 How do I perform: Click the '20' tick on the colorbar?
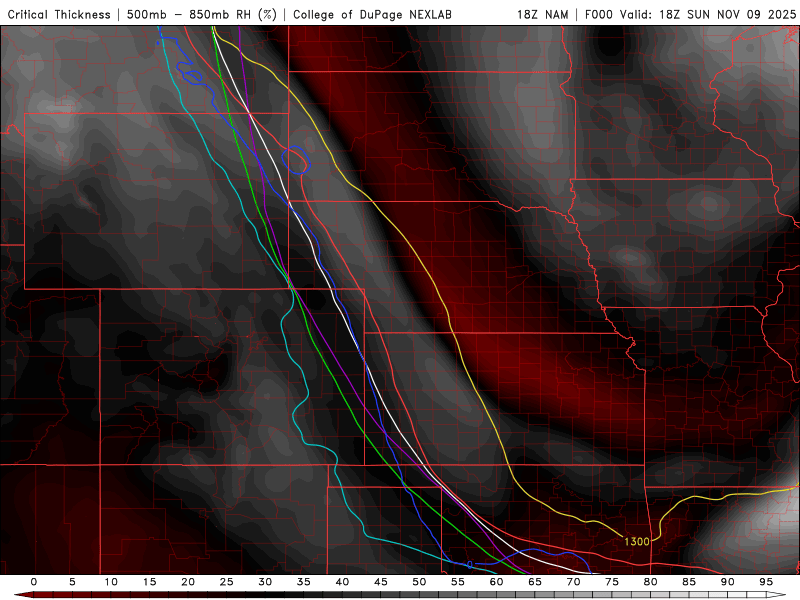click(188, 582)
